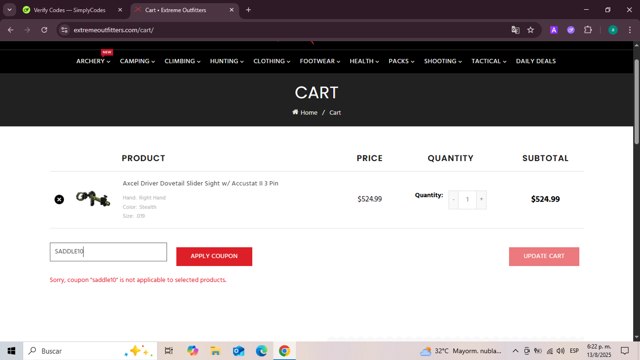Open notifications center icon
Image resolution: width=640 pixels, height=360 pixels.
(624, 351)
